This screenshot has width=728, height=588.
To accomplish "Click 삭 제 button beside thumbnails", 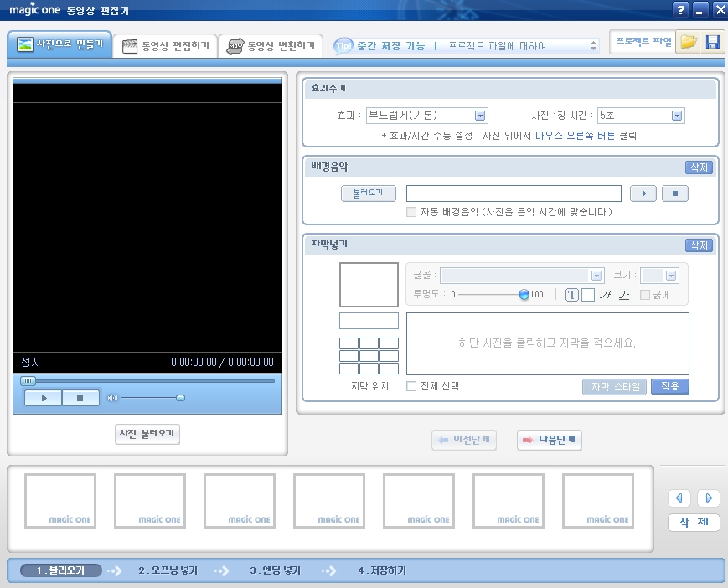I will (694, 522).
